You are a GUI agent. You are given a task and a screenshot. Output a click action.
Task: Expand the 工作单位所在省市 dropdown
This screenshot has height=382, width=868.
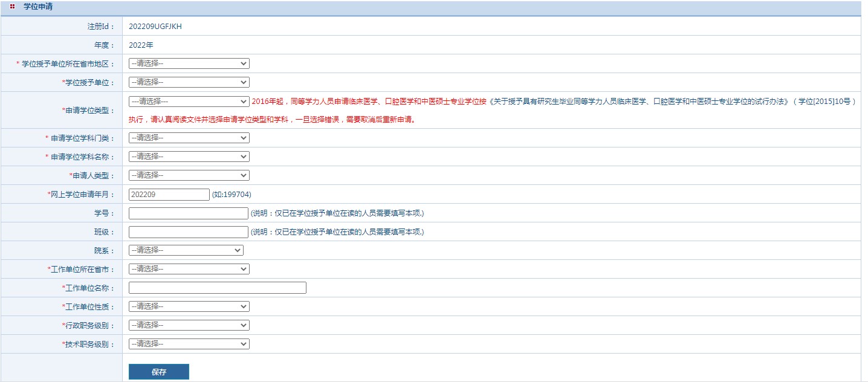point(189,269)
